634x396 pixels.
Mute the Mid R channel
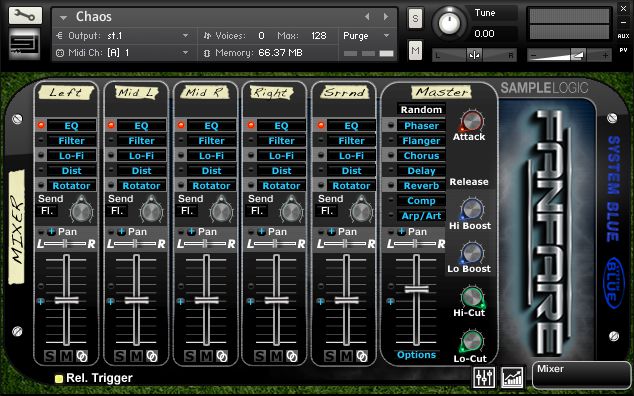[206, 356]
